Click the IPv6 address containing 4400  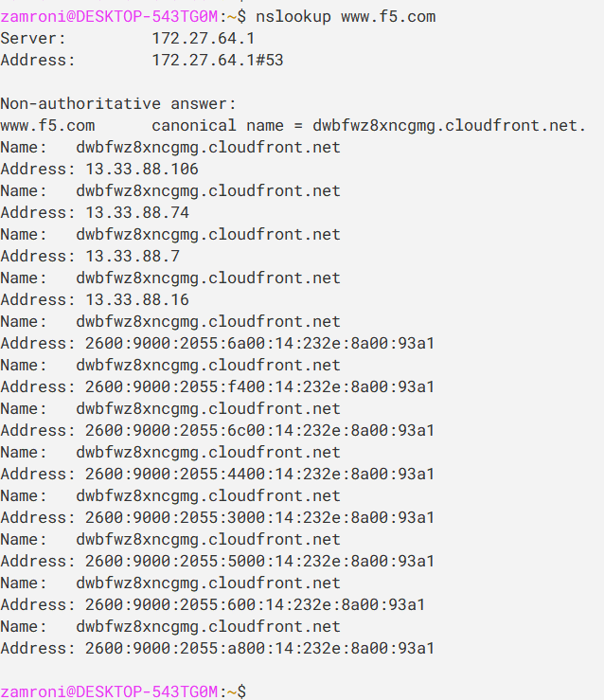(x=259, y=475)
